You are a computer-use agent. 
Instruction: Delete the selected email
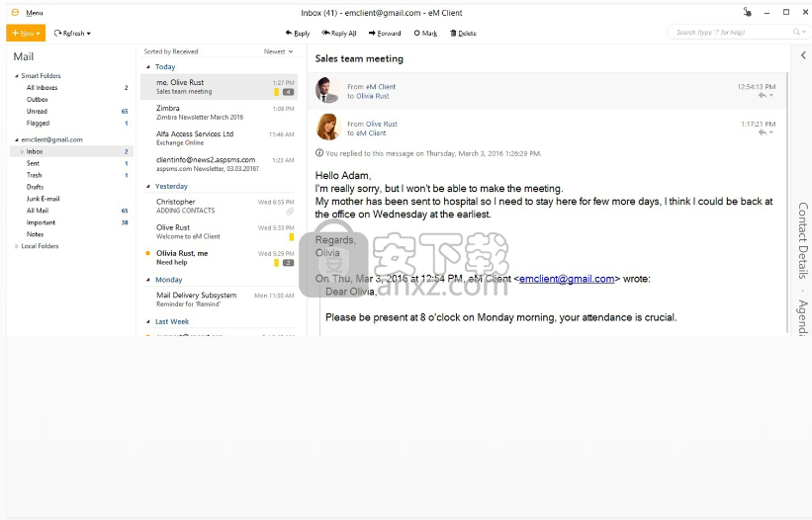click(x=463, y=33)
